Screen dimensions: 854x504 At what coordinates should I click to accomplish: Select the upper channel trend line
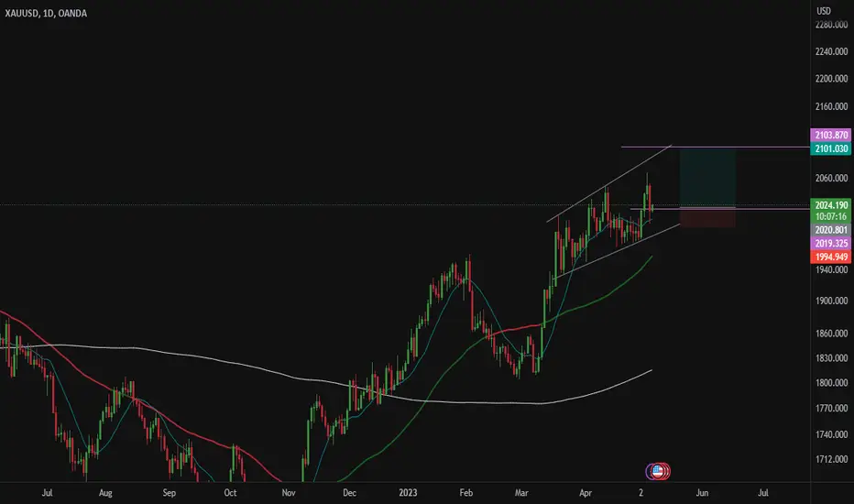point(609,183)
